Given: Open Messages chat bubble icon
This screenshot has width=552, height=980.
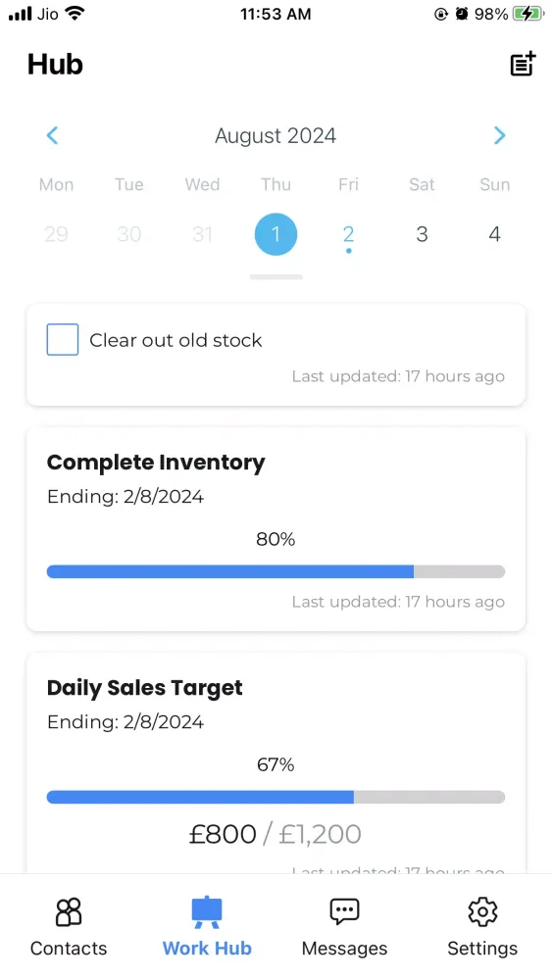Looking at the screenshot, I should point(344,911).
